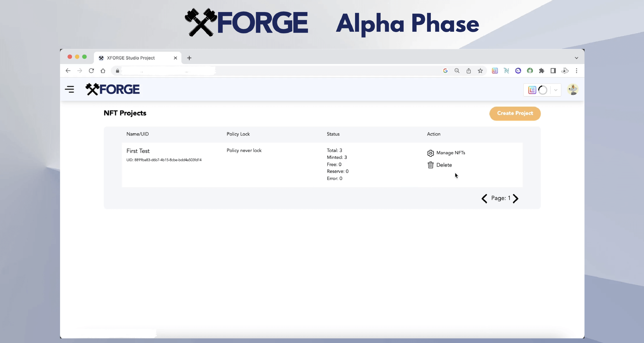Go to the next page arrow
Viewport: 644px width, 343px height.
[x=515, y=199]
